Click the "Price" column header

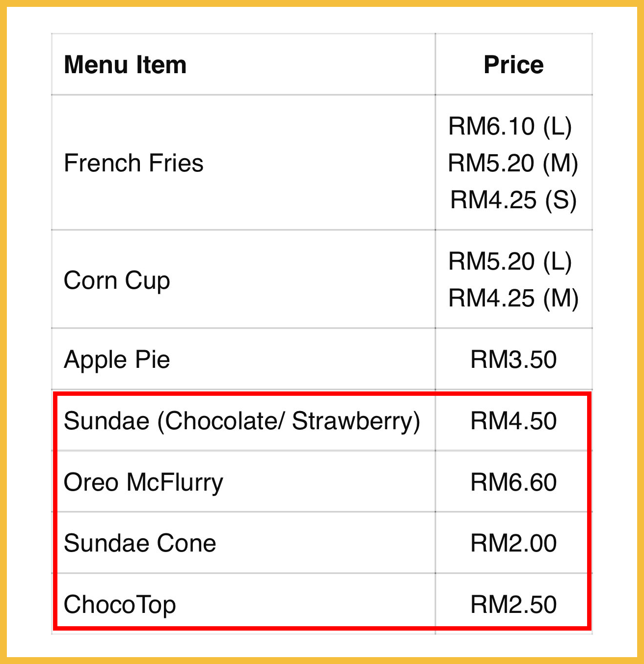tap(513, 65)
